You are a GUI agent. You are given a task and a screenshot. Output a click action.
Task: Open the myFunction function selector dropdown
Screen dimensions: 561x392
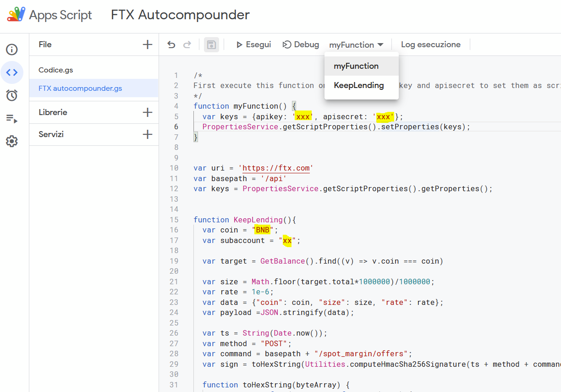point(356,45)
